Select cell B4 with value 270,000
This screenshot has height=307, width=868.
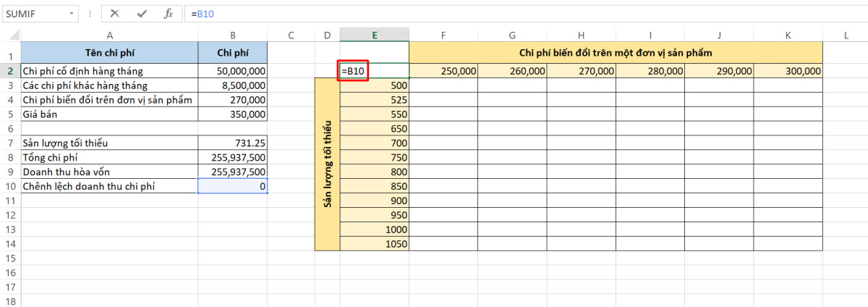coord(233,100)
